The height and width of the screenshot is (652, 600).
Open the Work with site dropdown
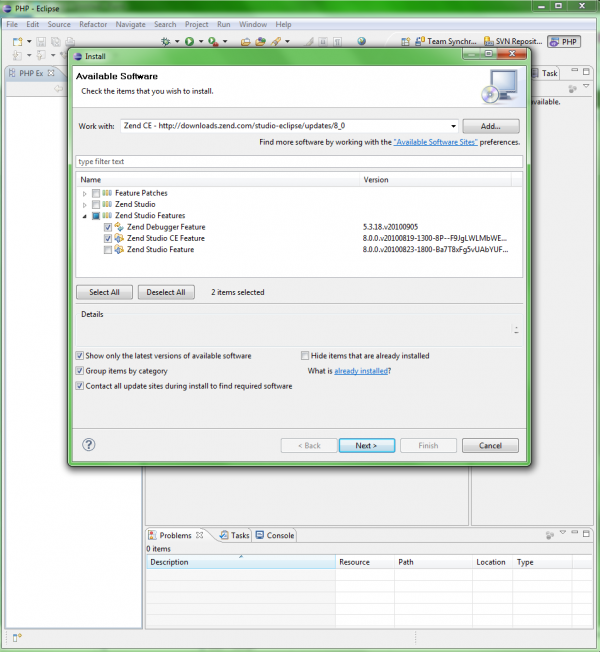[x=453, y=126]
